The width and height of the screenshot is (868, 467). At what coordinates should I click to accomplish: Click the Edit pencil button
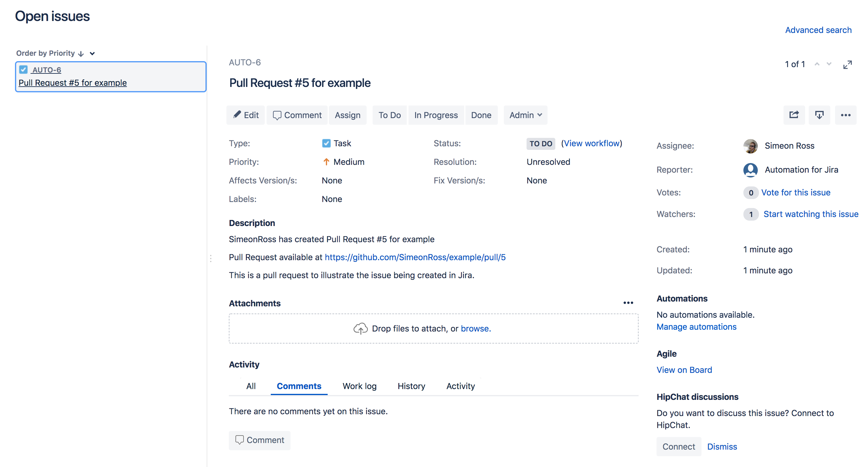pyautogui.click(x=246, y=115)
